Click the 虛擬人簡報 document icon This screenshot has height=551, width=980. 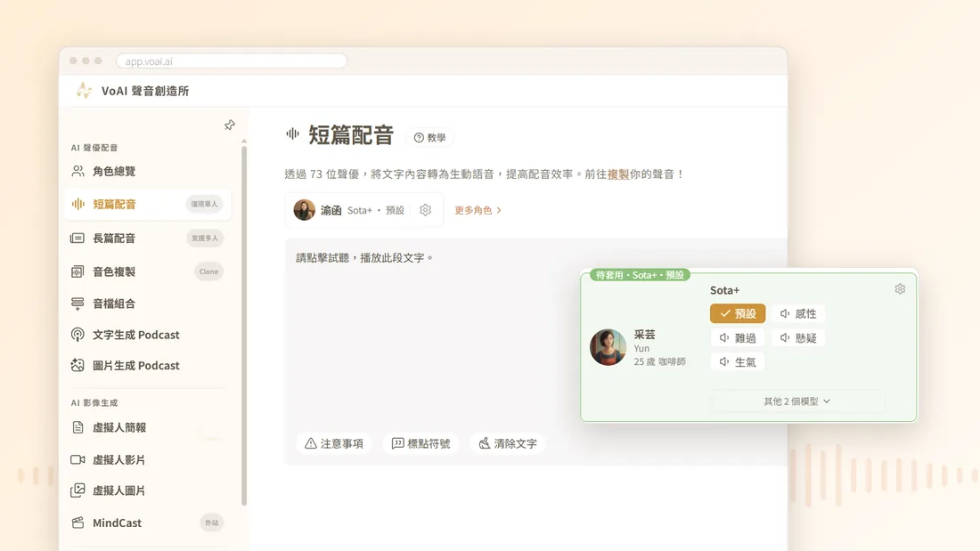coord(78,427)
